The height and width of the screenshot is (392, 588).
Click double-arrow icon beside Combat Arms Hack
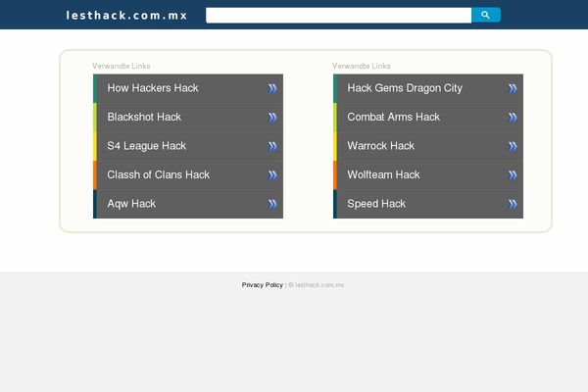tap(513, 118)
